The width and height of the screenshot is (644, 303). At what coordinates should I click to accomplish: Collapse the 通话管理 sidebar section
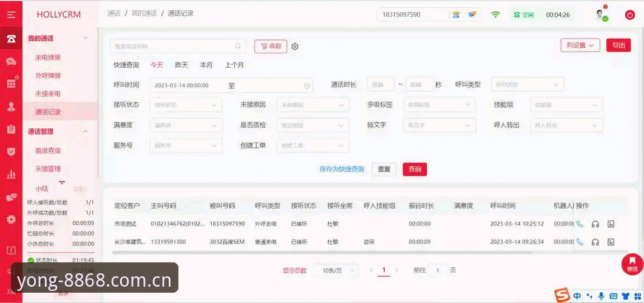[86, 132]
